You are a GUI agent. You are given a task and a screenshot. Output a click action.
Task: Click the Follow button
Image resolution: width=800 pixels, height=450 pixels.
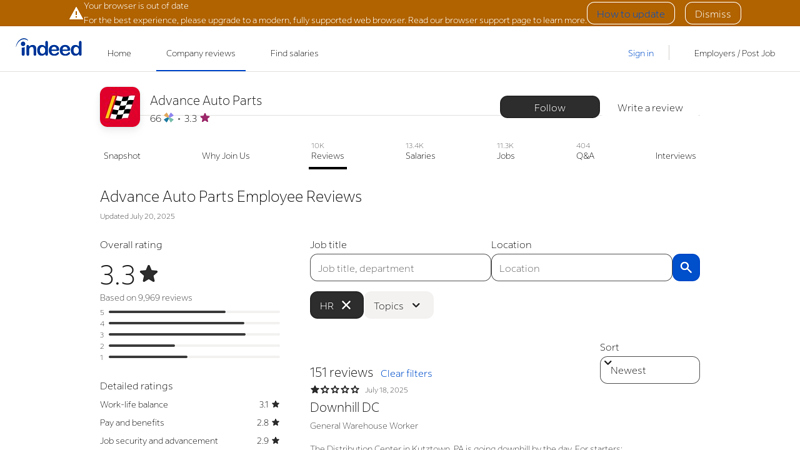[x=549, y=107]
